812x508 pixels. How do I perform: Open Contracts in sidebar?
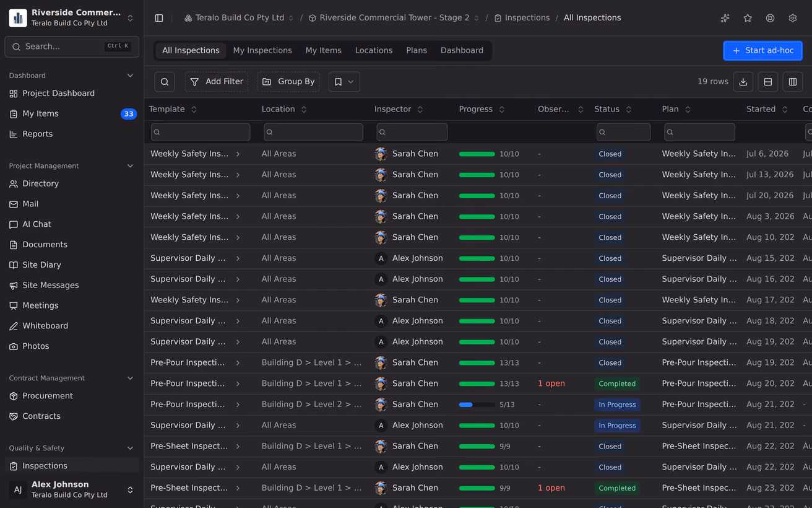[x=72, y=416]
